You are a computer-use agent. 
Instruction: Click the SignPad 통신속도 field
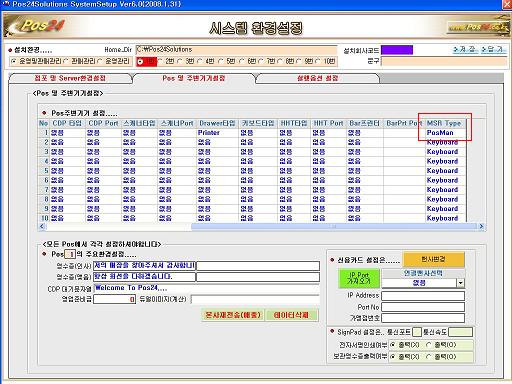[x=460, y=332]
